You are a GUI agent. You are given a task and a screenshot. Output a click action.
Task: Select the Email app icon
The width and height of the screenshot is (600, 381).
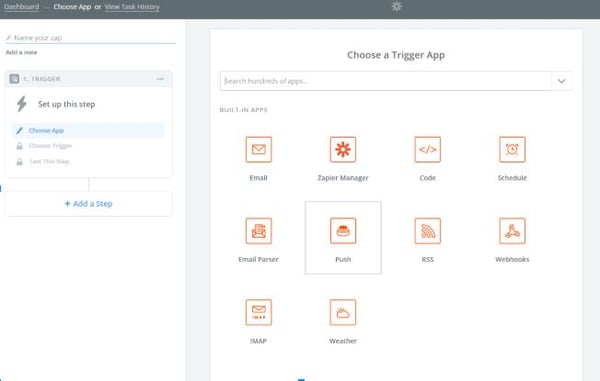[259, 149]
